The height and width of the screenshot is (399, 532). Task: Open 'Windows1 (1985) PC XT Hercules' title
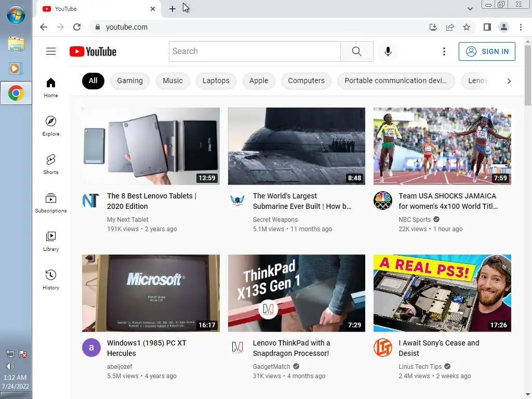(x=147, y=348)
